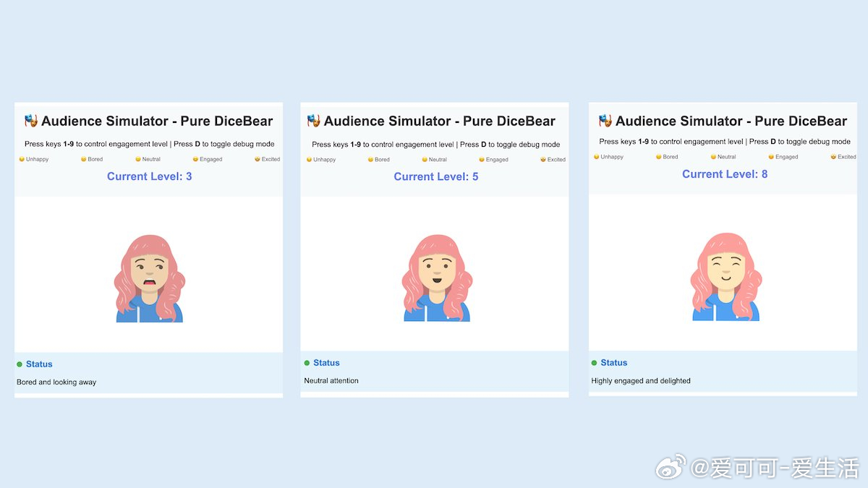Select the Excited emoji in the Level 3 panel
Screen dimensions: 868x488
pos(257,159)
